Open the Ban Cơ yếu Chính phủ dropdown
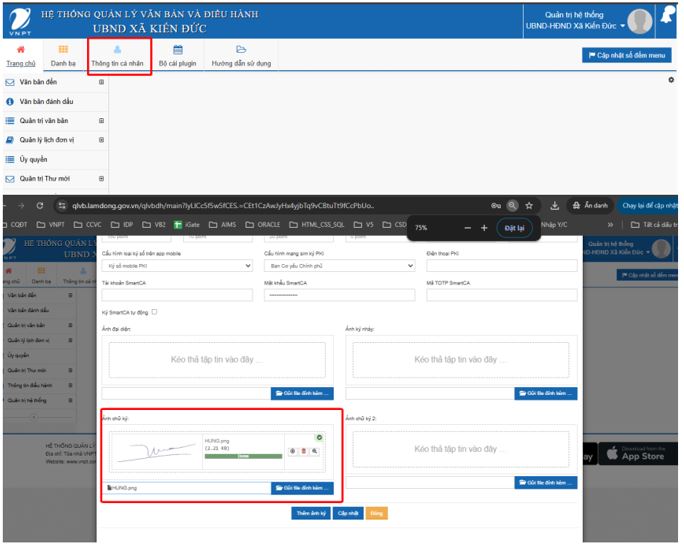The height and width of the screenshot is (547, 684). [x=339, y=266]
